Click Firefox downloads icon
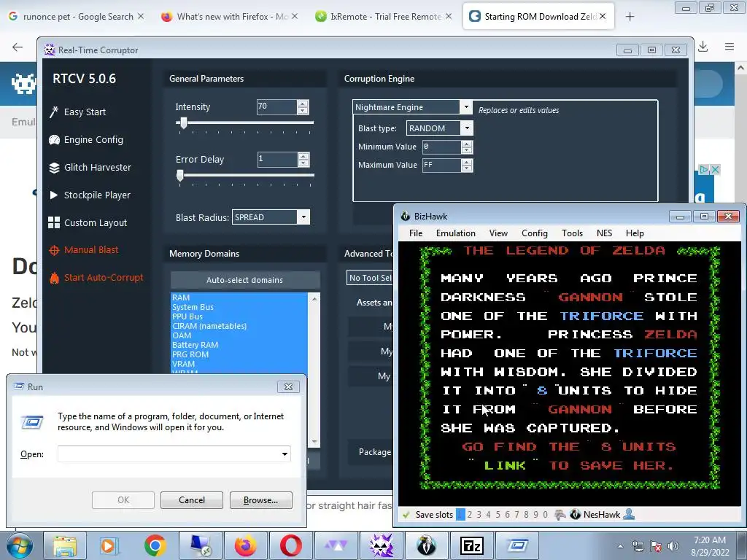Image resolution: width=747 pixels, height=560 pixels. [703, 47]
